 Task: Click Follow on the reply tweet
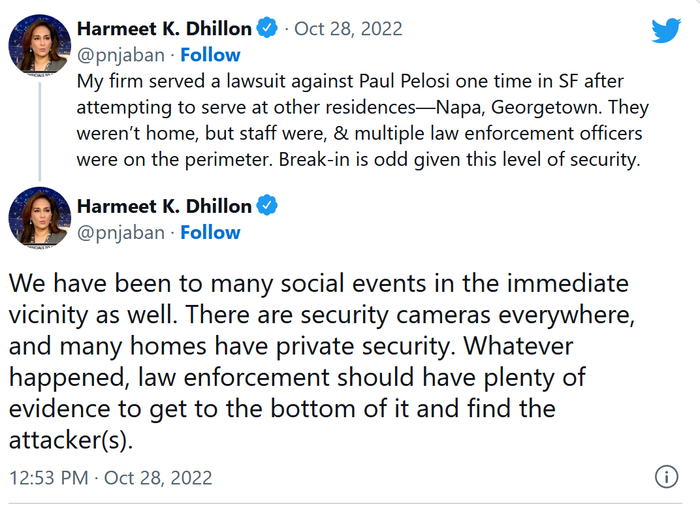(x=209, y=232)
